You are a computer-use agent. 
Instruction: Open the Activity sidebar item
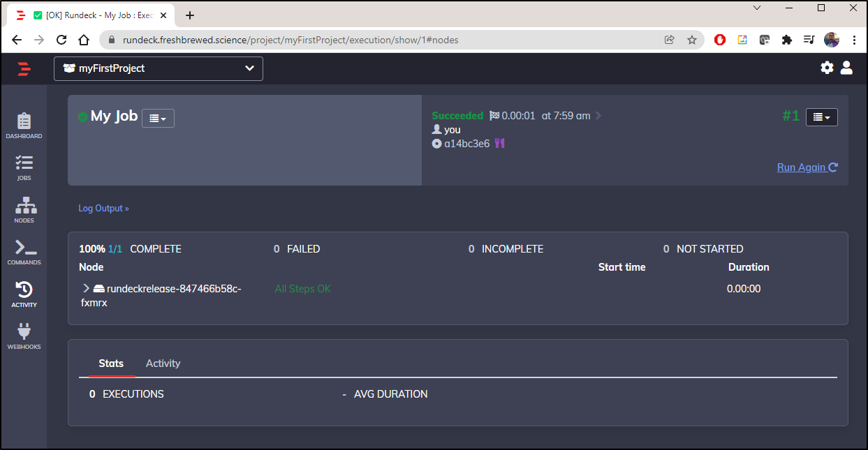pos(24,294)
